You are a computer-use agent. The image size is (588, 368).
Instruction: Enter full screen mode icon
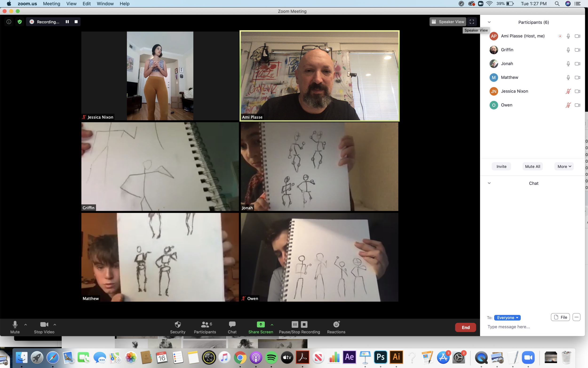click(472, 22)
